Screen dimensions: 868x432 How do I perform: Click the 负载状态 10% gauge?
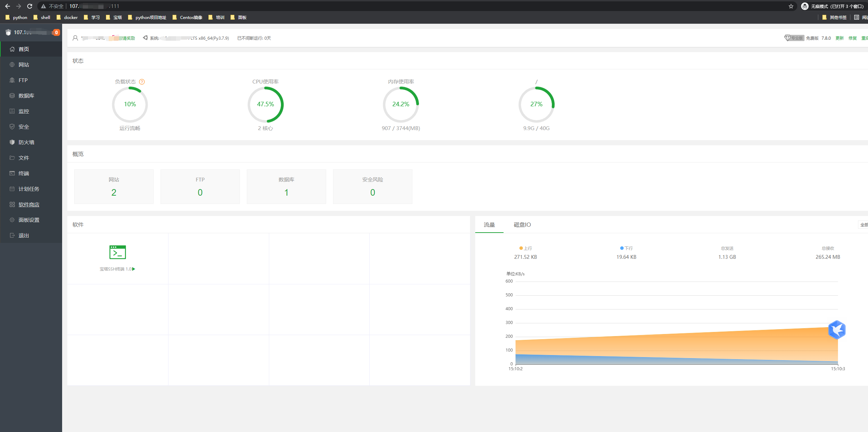click(130, 104)
